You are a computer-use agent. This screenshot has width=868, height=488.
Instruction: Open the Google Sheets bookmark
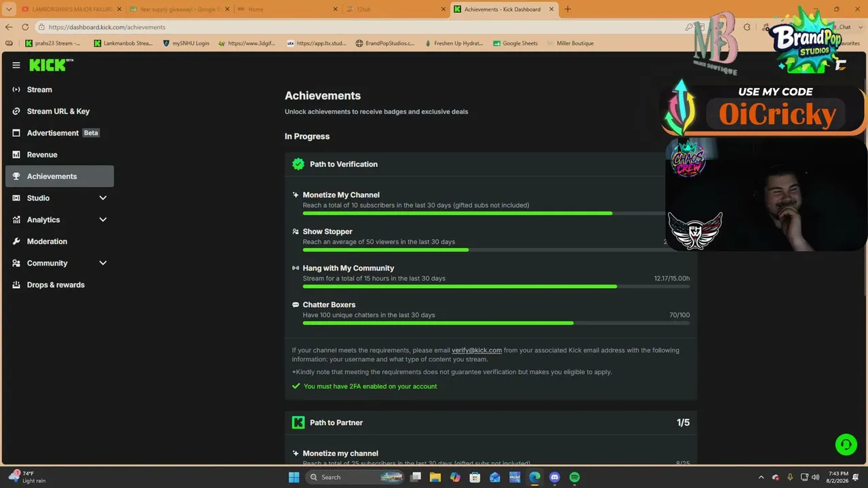point(515,43)
